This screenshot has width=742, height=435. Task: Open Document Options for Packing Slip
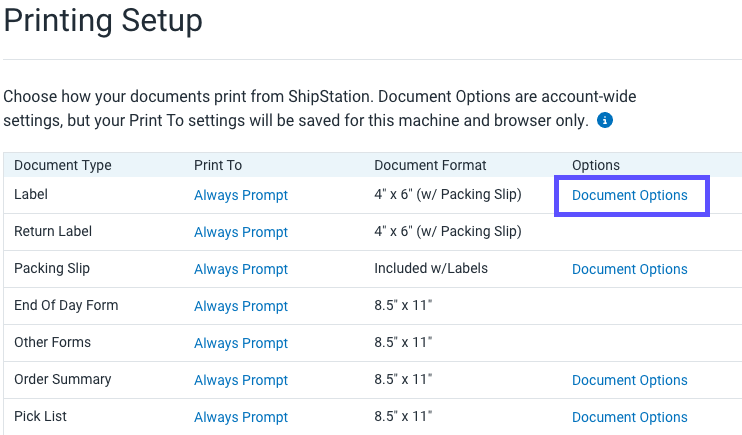coord(629,269)
